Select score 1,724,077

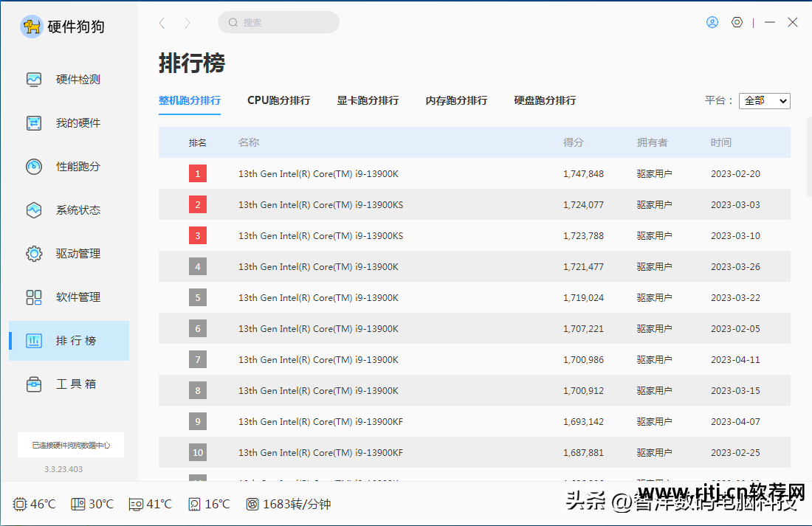tap(584, 204)
